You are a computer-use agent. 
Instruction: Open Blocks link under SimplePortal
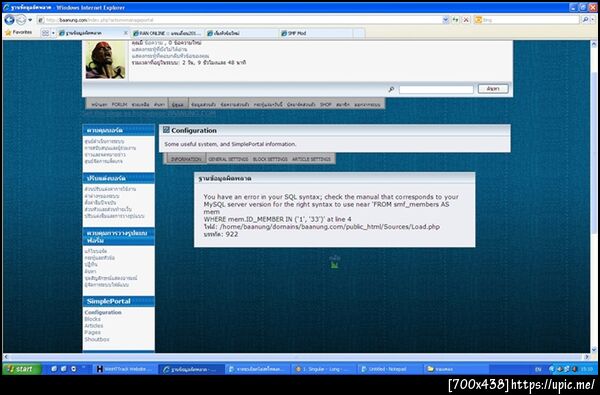[93, 319]
